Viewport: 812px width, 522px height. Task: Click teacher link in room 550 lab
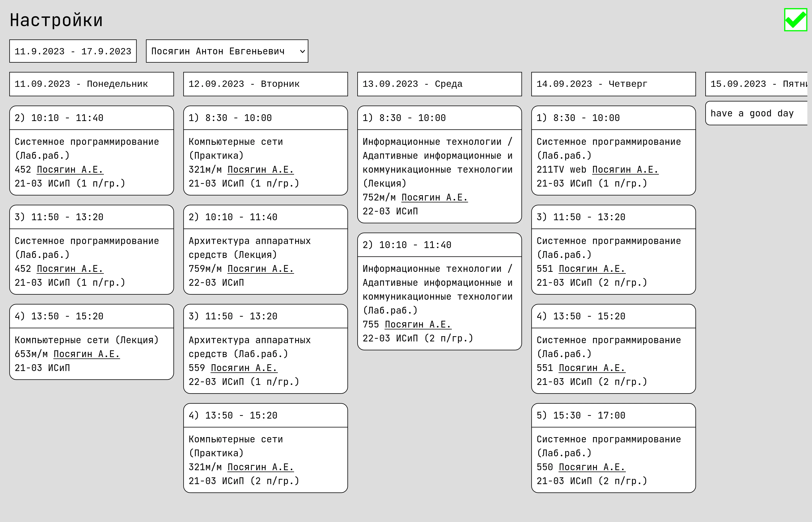(592, 467)
